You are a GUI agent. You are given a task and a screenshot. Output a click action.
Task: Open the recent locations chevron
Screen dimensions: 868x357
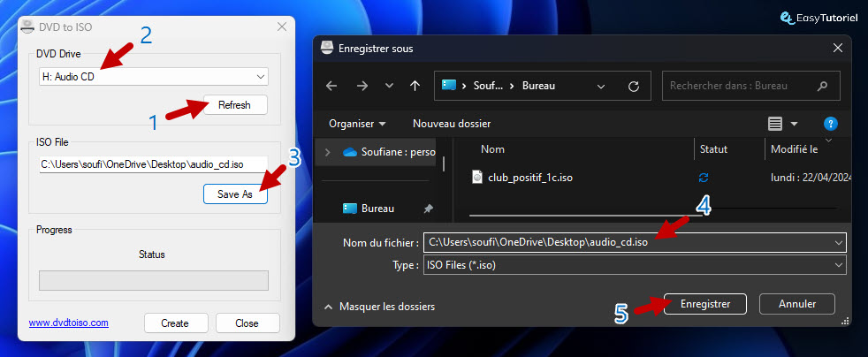click(x=389, y=86)
